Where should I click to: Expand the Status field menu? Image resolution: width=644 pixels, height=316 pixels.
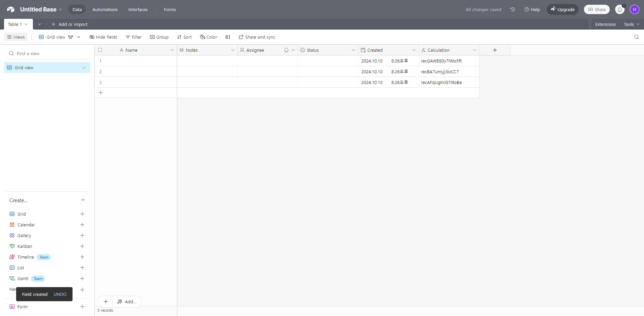[x=353, y=50]
